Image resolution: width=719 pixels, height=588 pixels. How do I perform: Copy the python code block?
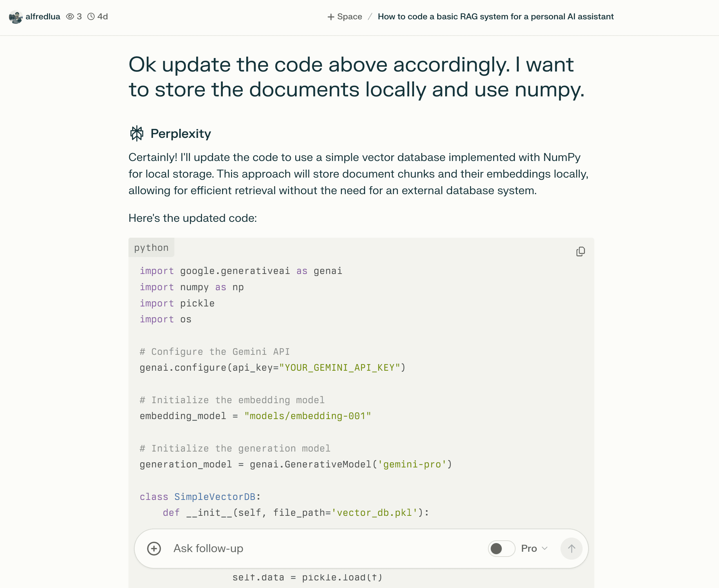pyautogui.click(x=581, y=252)
